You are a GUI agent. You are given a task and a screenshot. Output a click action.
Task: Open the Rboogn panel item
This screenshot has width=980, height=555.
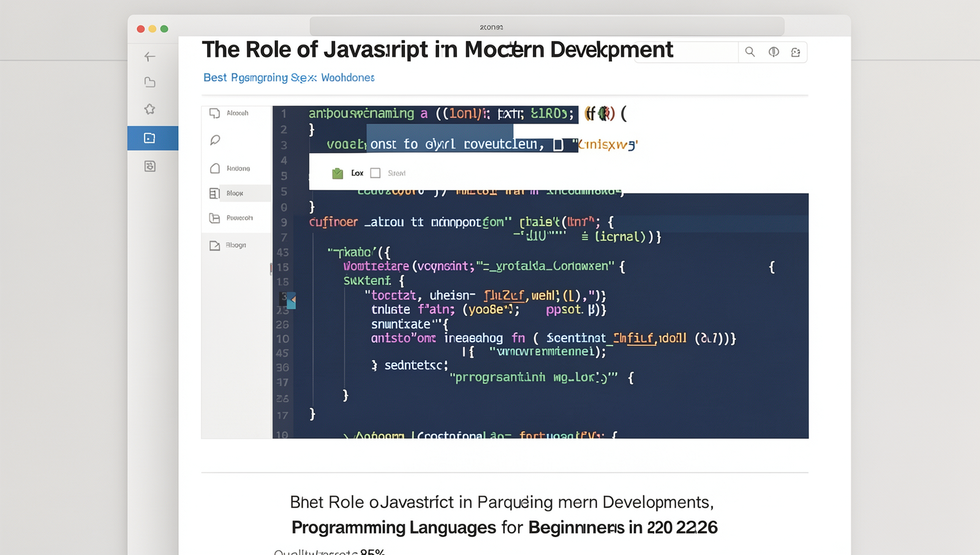point(236,245)
